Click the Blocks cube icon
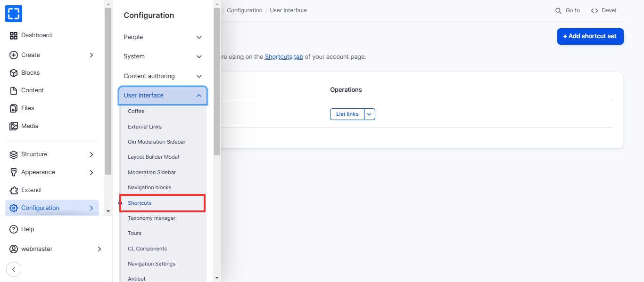Screen dimensions: 644x282 pyautogui.click(x=14, y=73)
